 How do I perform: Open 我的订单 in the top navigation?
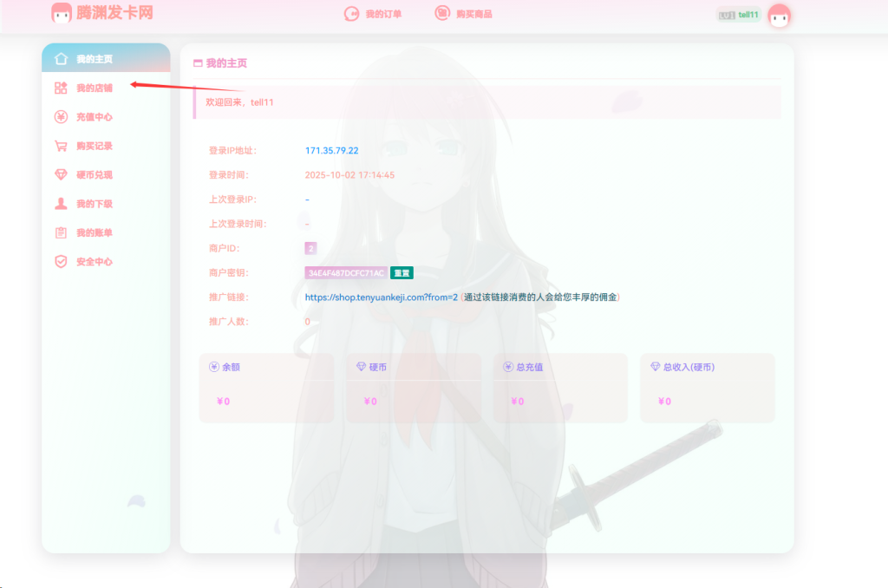pyautogui.click(x=374, y=14)
